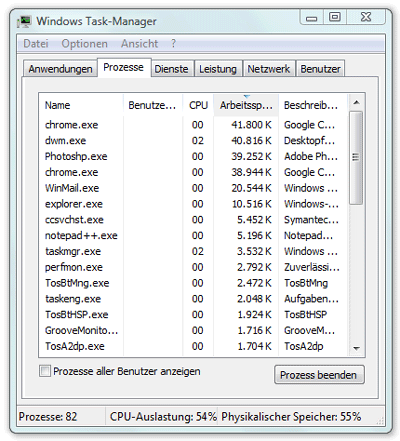The image size is (400, 441).
Task: Select the explorer.exe process
Action: 193,204
